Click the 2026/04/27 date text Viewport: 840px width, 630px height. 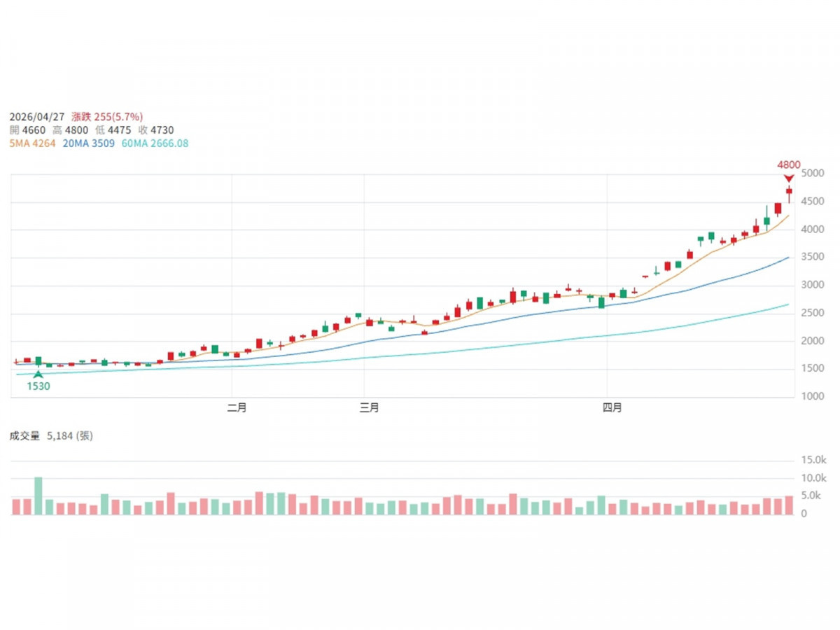(x=37, y=117)
